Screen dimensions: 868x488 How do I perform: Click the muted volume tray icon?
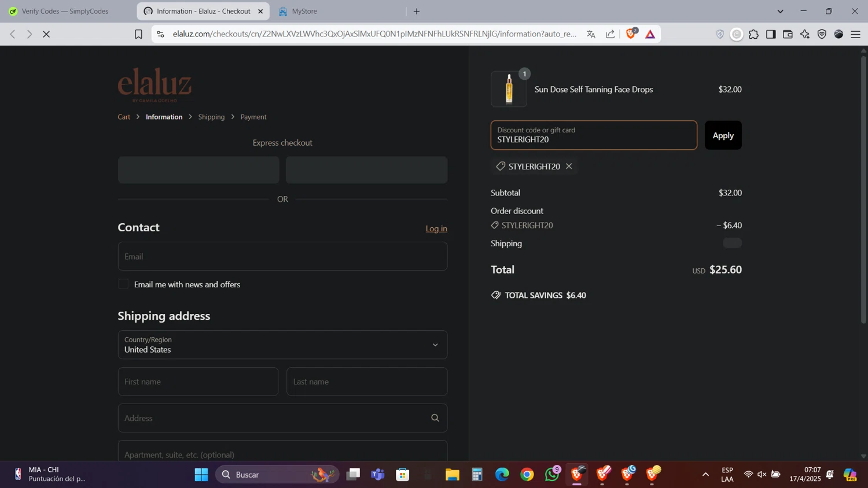click(x=762, y=475)
